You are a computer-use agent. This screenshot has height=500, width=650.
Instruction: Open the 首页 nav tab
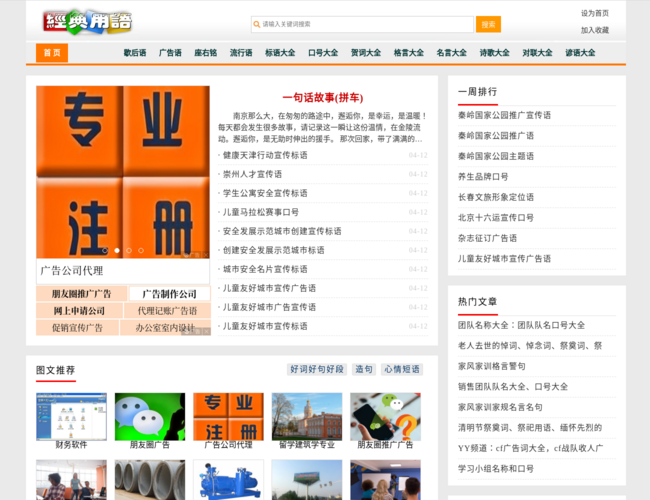pyautogui.click(x=52, y=53)
